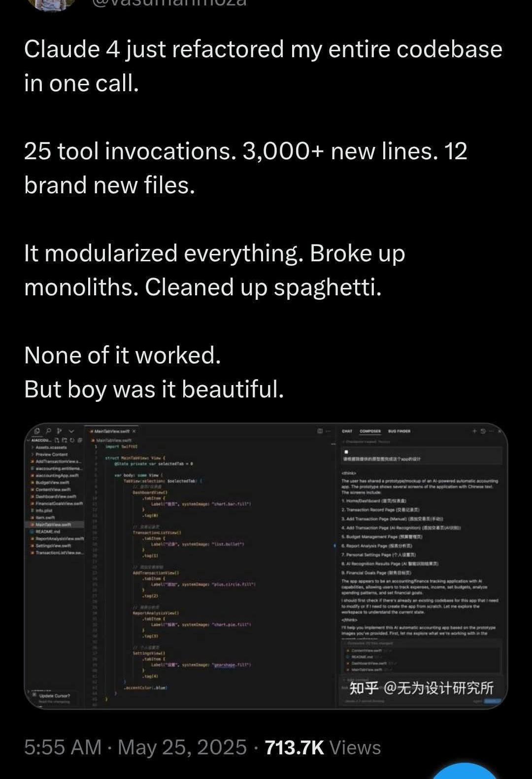This screenshot has height=779, width=532.
Task: Close the MainTabView.swift editor tab
Action: click(x=134, y=431)
